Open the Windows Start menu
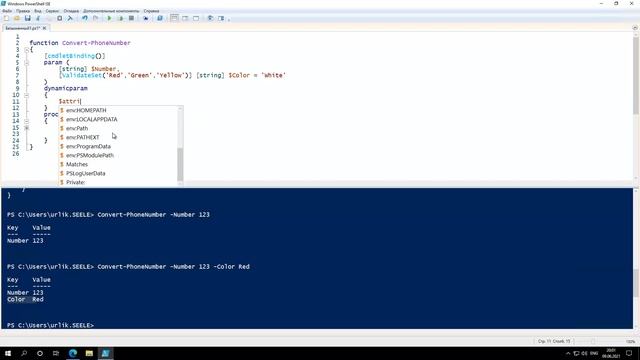This screenshot has width=640, height=360. [8, 353]
